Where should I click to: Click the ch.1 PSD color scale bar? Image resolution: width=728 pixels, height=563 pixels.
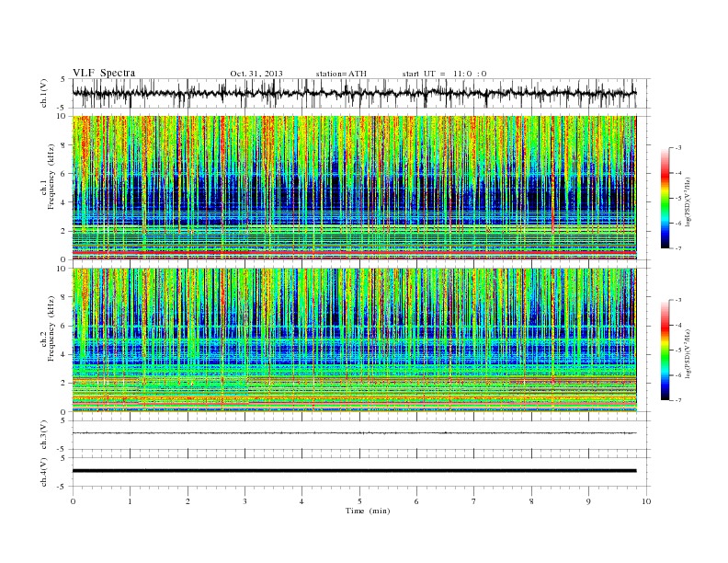[x=665, y=198]
